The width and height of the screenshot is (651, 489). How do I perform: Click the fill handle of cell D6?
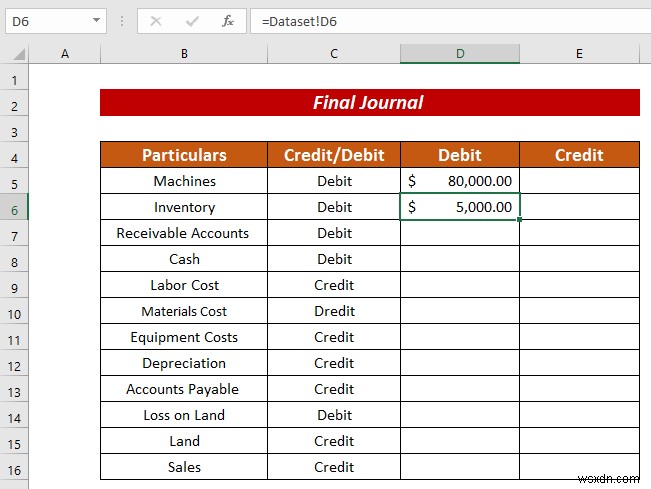click(x=519, y=220)
